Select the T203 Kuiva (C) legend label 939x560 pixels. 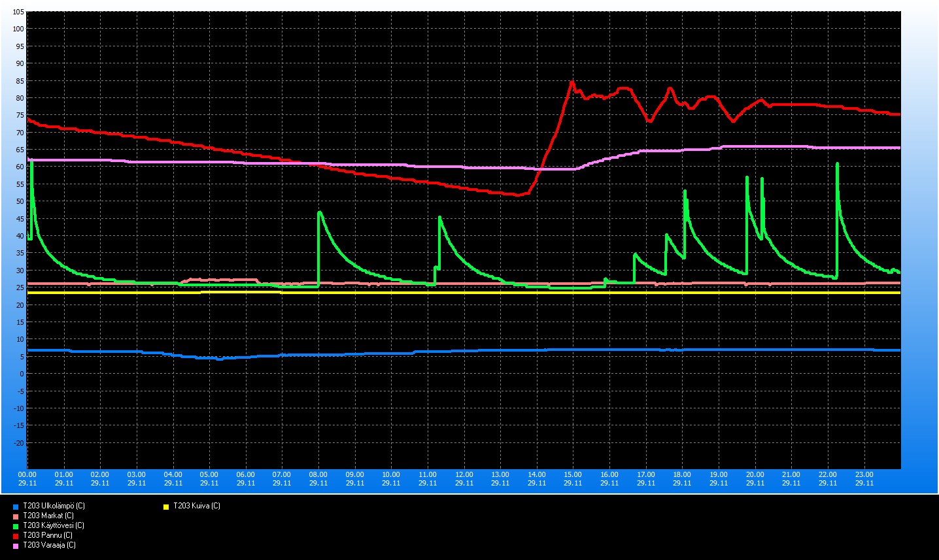point(196,506)
